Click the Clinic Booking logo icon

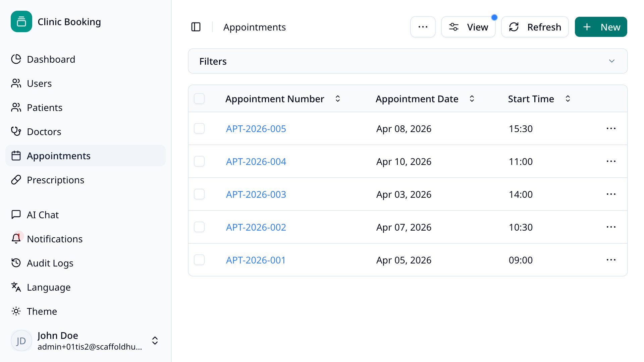click(x=21, y=21)
